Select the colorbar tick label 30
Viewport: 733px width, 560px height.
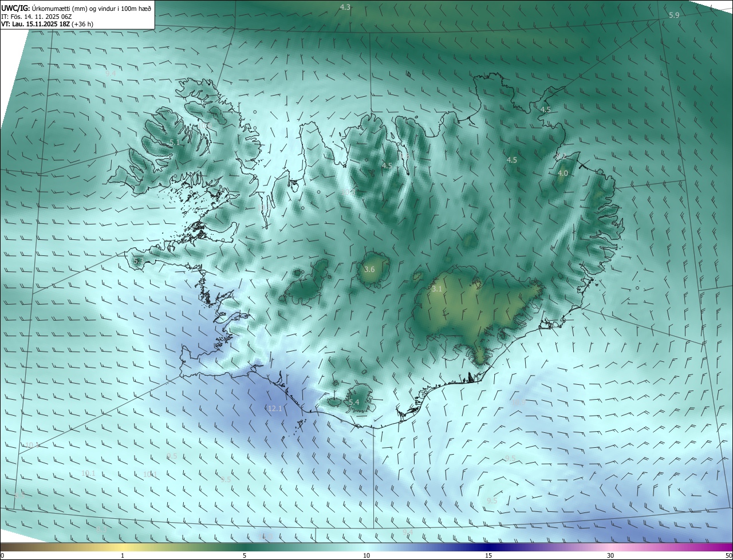(610, 555)
